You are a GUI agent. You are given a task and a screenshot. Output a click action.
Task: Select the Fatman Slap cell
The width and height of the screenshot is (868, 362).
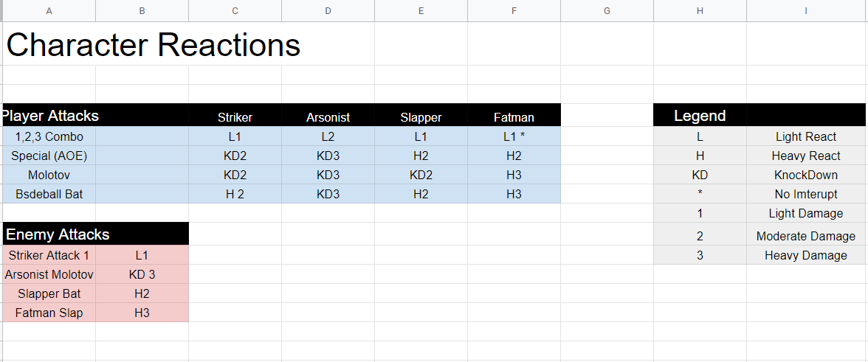pyautogui.click(x=49, y=313)
